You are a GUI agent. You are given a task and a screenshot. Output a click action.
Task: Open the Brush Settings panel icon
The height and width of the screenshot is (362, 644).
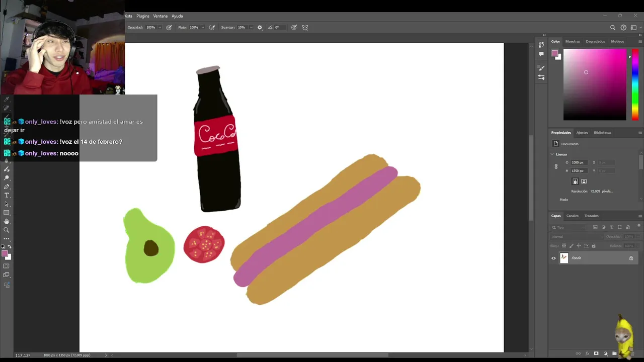(x=541, y=77)
